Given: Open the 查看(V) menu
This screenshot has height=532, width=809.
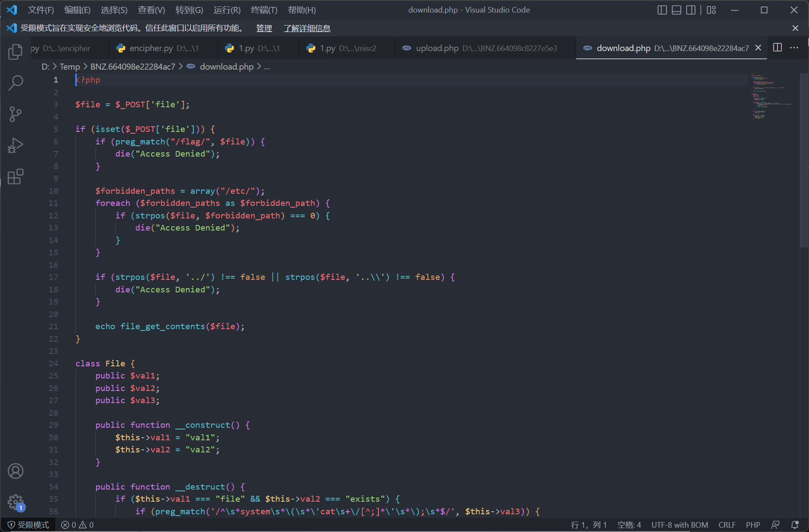Looking at the screenshot, I should pyautogui.click(x=151, y=10).
